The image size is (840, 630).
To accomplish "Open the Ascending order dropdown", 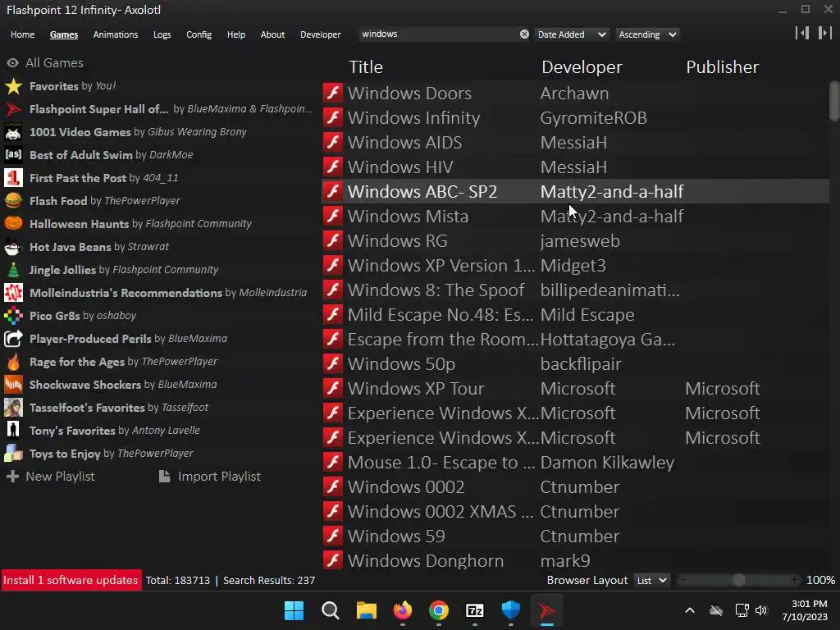I will pyautogui.click(x=648, y=34).
